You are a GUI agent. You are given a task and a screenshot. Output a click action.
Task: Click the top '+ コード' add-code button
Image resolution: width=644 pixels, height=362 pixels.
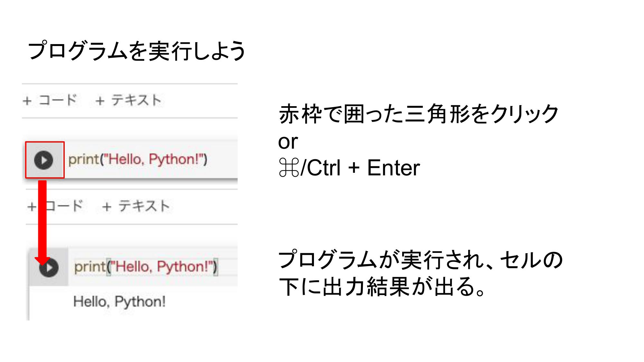pos(50,100)
